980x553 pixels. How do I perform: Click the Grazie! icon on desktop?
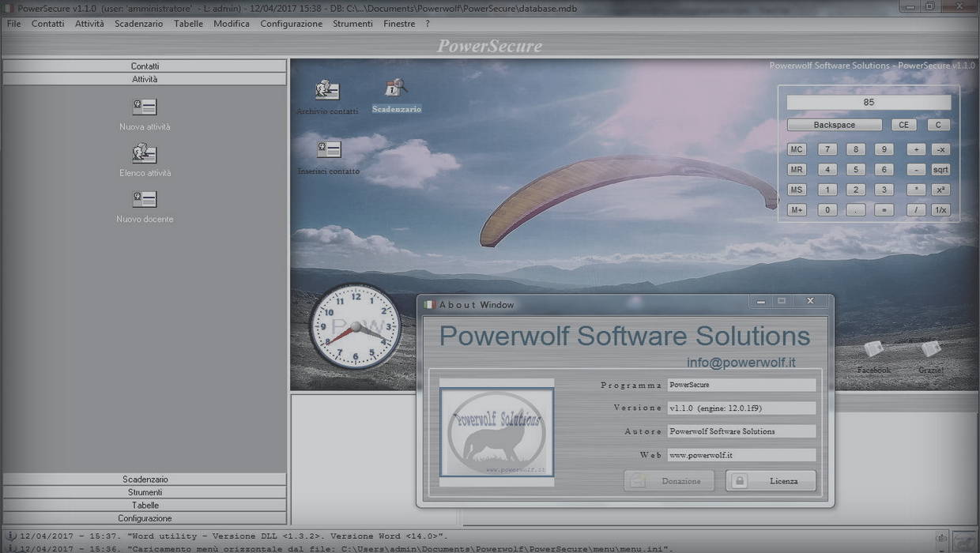(931, 349)
